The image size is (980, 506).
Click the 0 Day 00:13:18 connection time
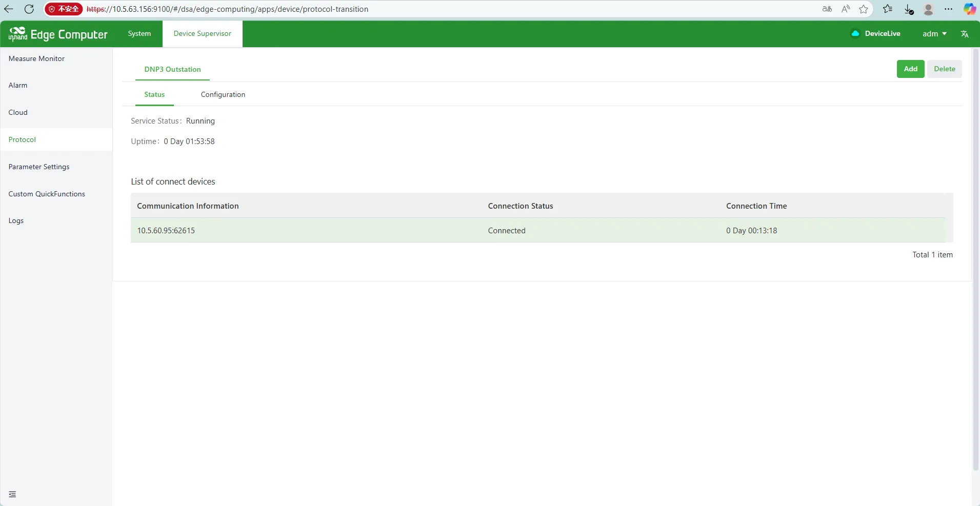pyautogui.click(x=751, y=231)
